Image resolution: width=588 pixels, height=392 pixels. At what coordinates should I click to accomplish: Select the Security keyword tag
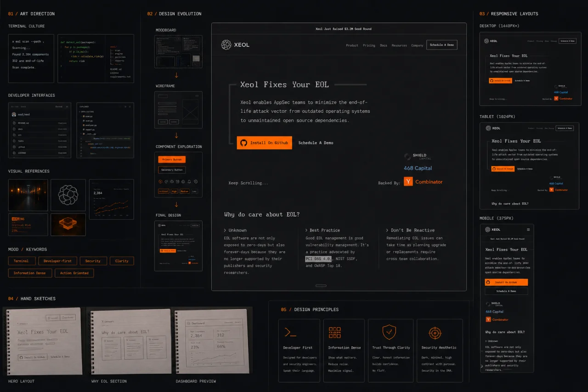[x=93, y=261]
